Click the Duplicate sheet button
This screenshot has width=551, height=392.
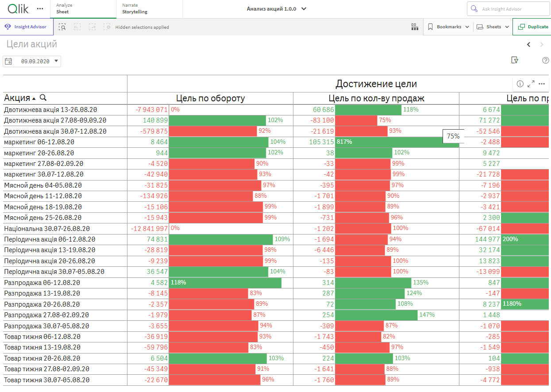(532, 27)
